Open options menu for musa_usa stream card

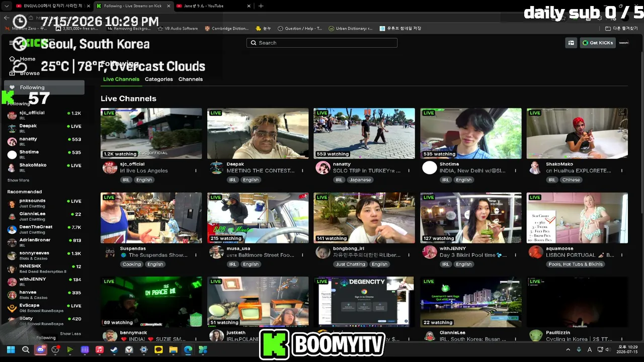302,255
